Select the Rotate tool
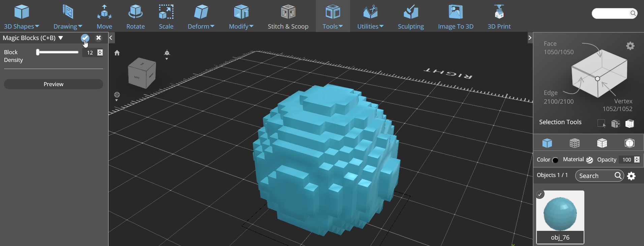Screen dimensions: 644x246 click(135, 16)
